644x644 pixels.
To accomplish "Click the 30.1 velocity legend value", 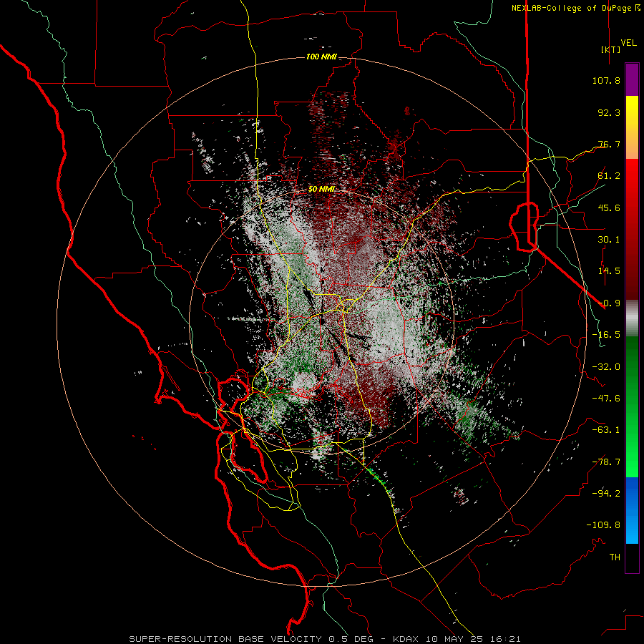I will coord(609,240).
